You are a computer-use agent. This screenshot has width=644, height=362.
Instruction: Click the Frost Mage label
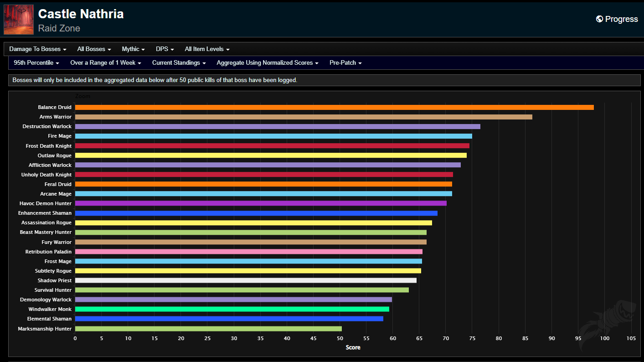pos(58,261)
